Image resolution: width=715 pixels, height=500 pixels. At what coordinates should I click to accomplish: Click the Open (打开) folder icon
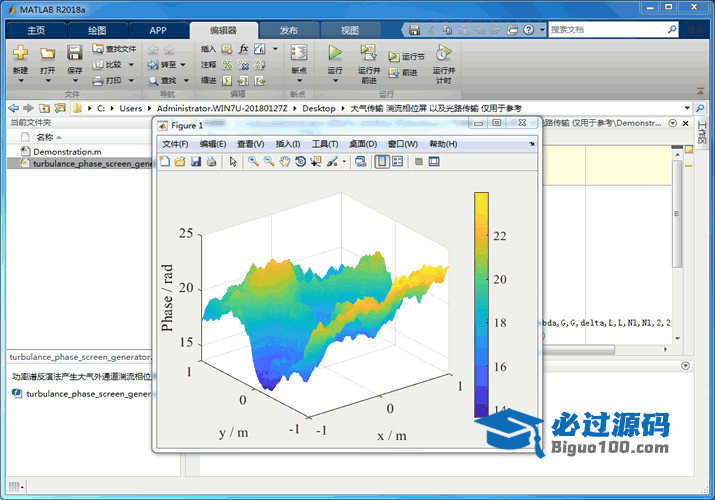[47, 53]
